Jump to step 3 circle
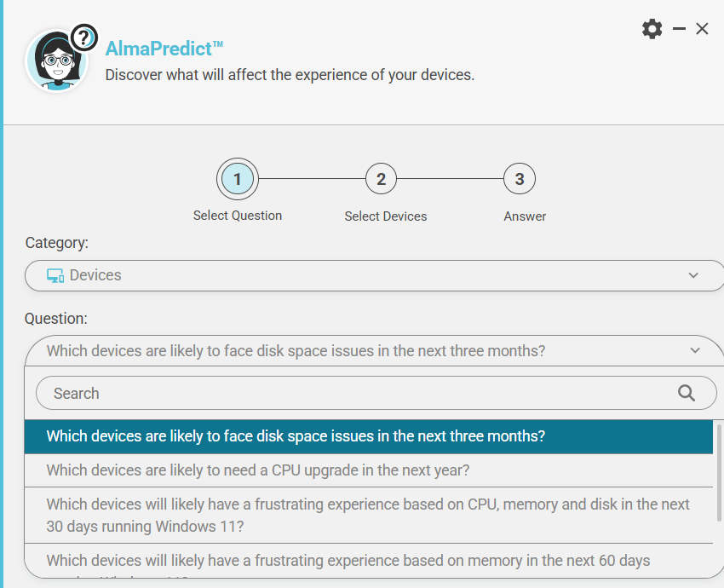724x588 pixels. pos(519,179)
